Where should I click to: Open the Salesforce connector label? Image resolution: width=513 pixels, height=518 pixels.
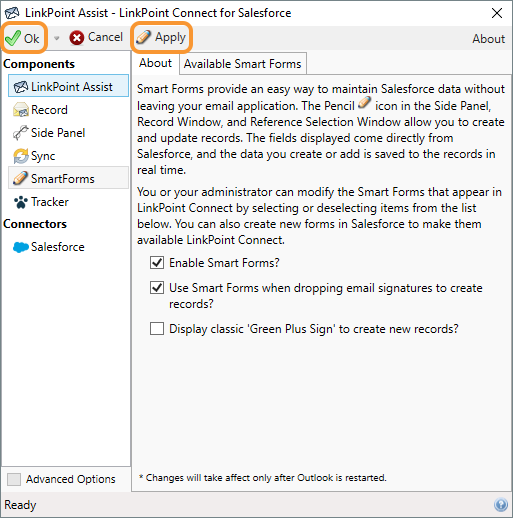[58, 247]
